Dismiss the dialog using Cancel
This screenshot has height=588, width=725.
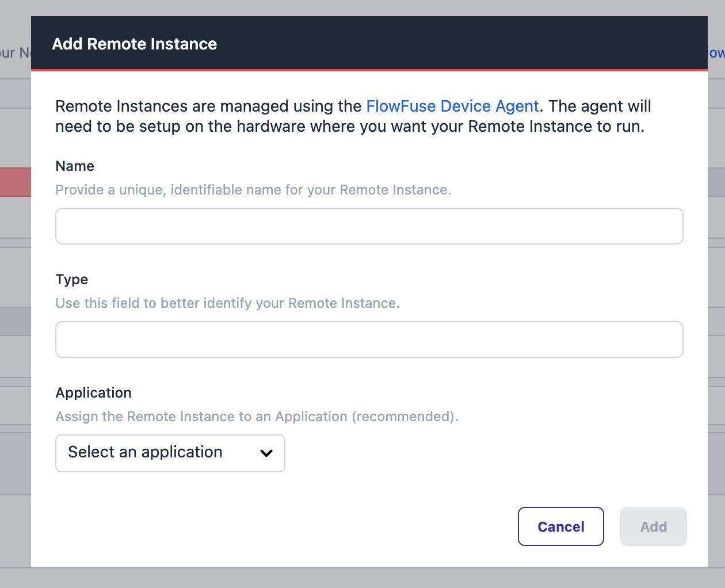560,526
